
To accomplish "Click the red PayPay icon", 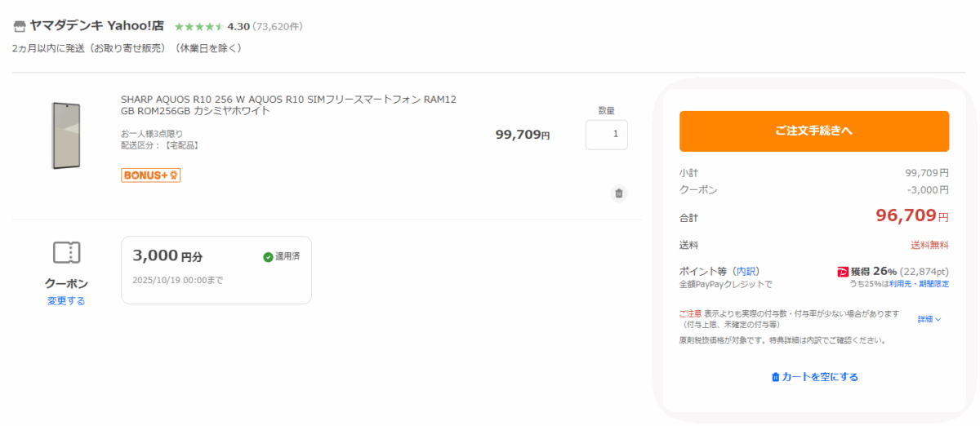I will (x=843, y=272).
